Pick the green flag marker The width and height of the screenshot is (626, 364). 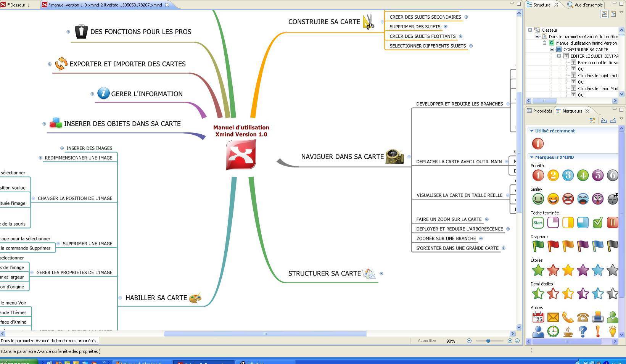pyautogui.click(x=538, y=246)
